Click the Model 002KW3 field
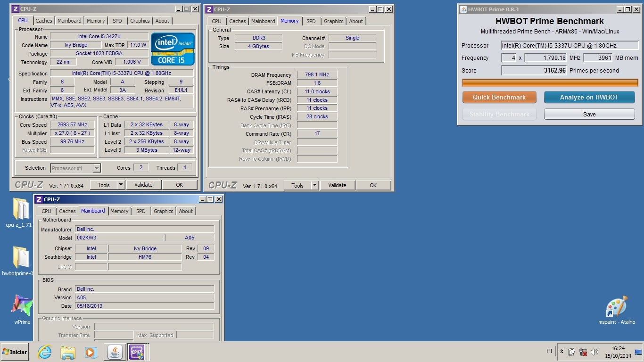This screenshot has height=362, width=644. click(119, 238)
